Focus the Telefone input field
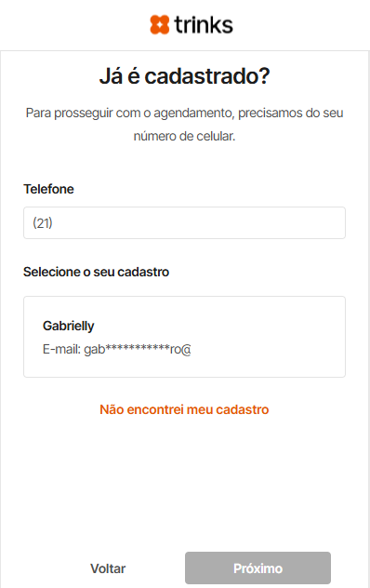 pos(184,222)
